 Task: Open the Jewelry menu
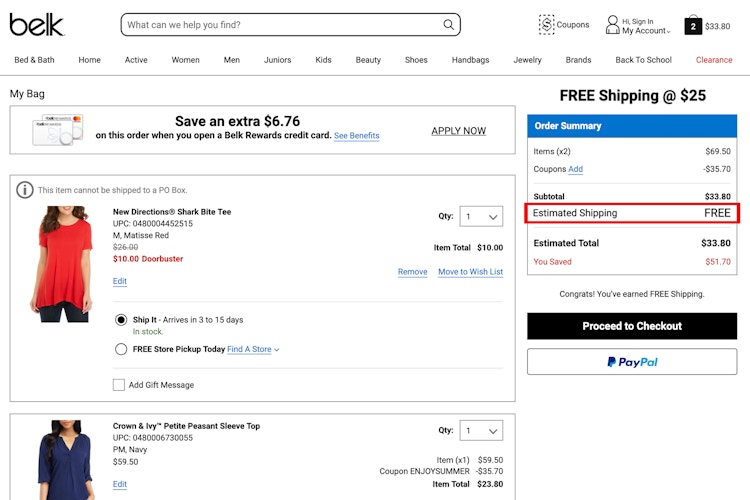[528, 60]
